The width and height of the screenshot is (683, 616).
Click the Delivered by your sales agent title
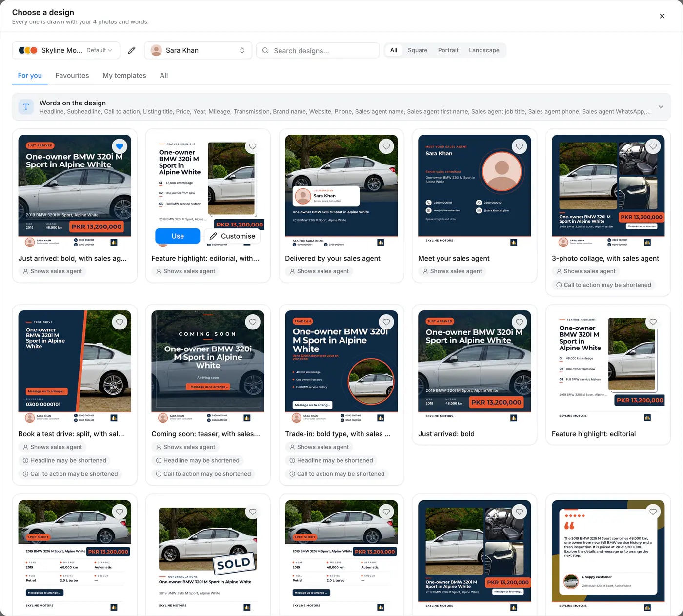pos(333,258)
